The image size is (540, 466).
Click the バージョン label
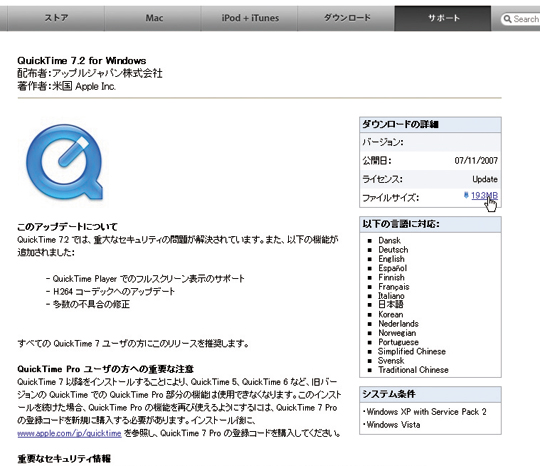tap(383, 142)
